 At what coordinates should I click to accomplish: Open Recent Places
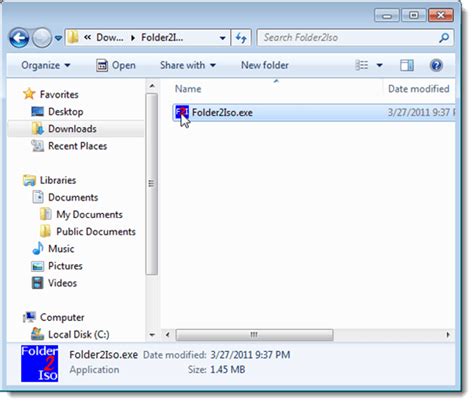77,146
